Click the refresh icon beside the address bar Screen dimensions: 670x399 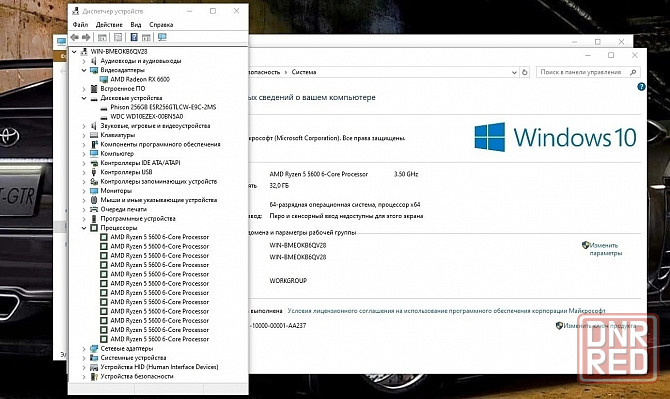coord(525,72)
